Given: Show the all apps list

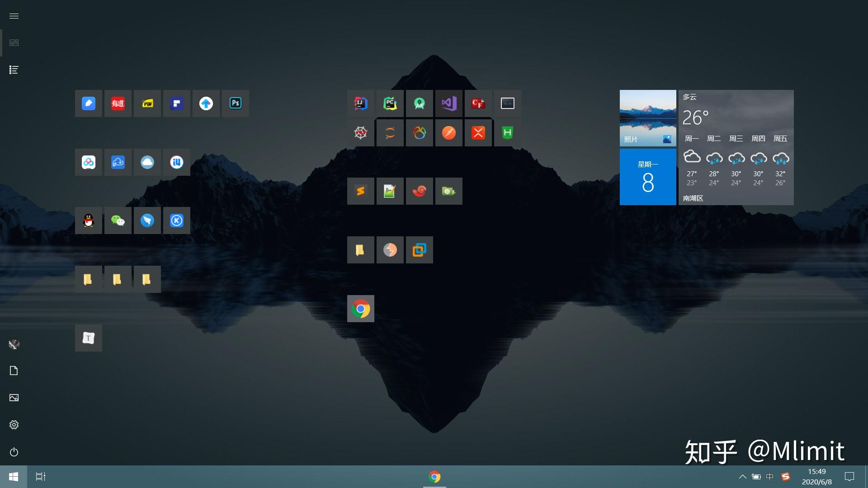Looking at the screenshot, I should tap(14, 70).
